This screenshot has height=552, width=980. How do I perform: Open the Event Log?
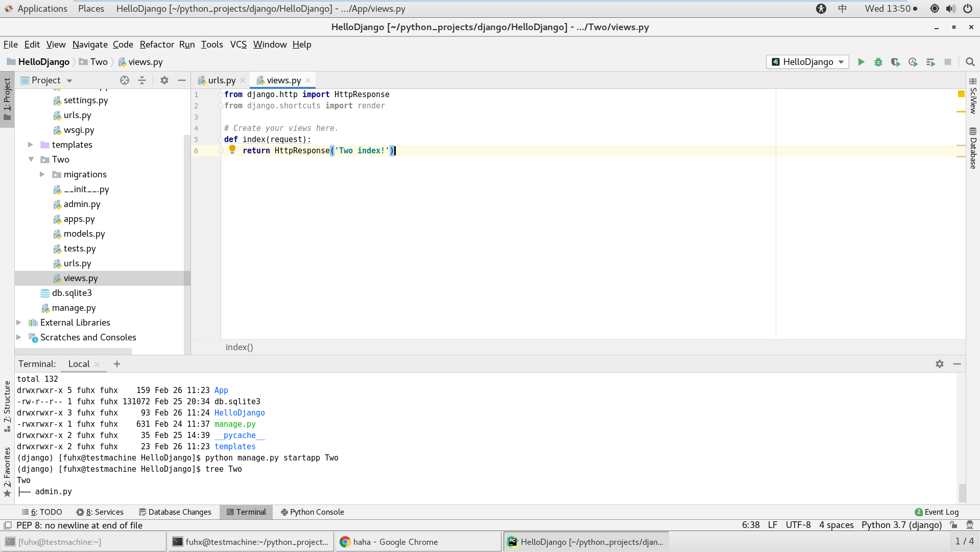click(937, 512)
